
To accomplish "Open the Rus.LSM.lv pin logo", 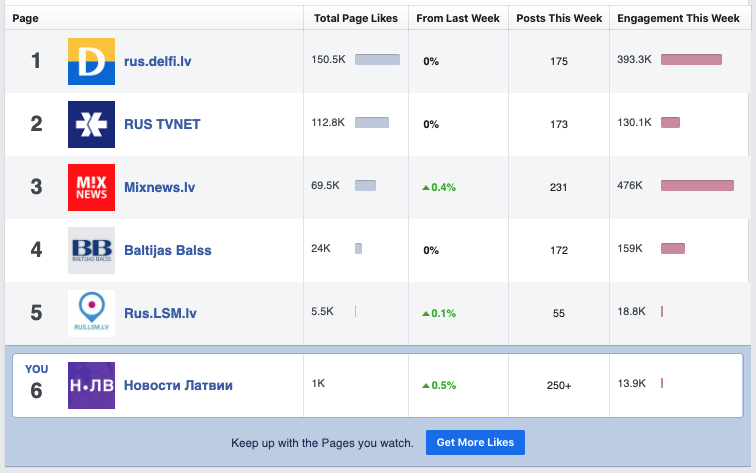I will pyautogui.click(x=91, y=313).
